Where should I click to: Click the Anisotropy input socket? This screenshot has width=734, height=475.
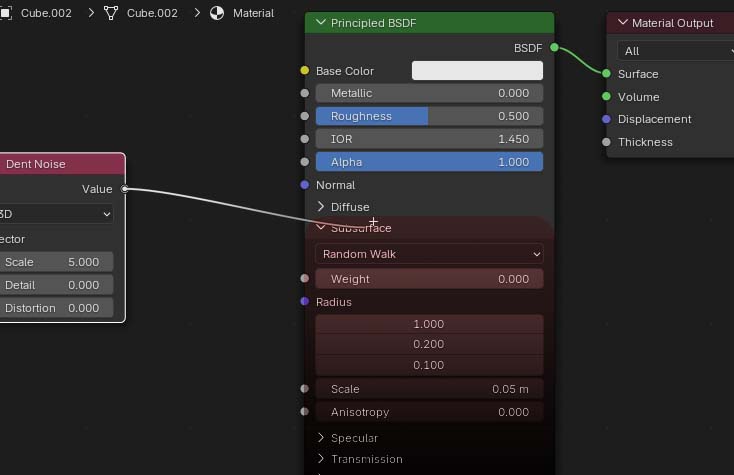305,411
